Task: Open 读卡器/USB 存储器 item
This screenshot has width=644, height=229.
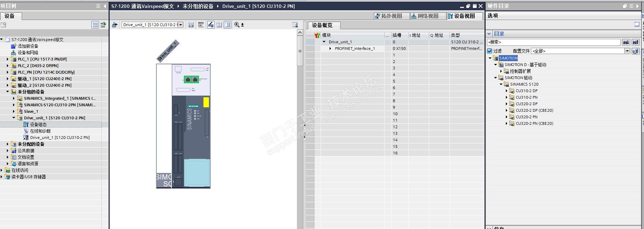Action: (x=29, y=177)
